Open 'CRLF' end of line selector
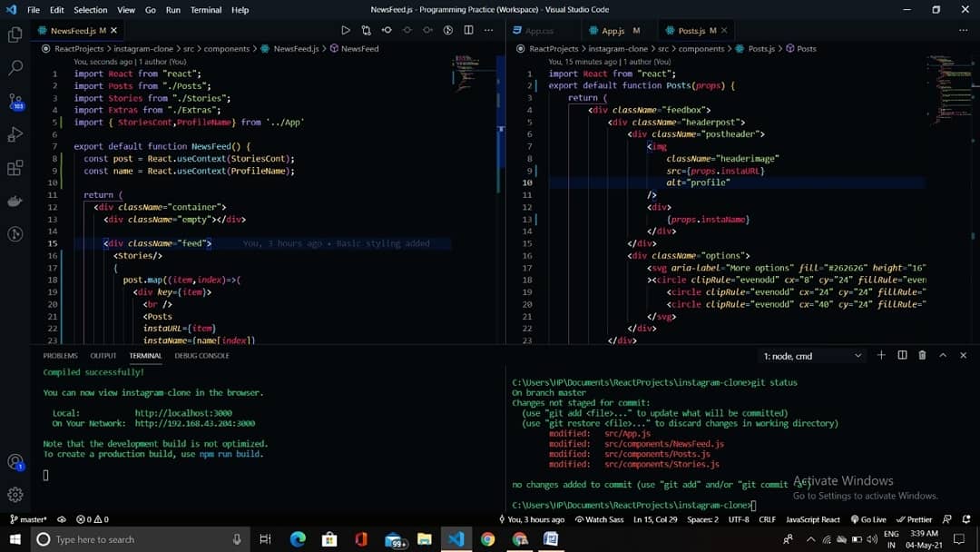Screen dimensions: 980x552 click(x=767, y=519)
